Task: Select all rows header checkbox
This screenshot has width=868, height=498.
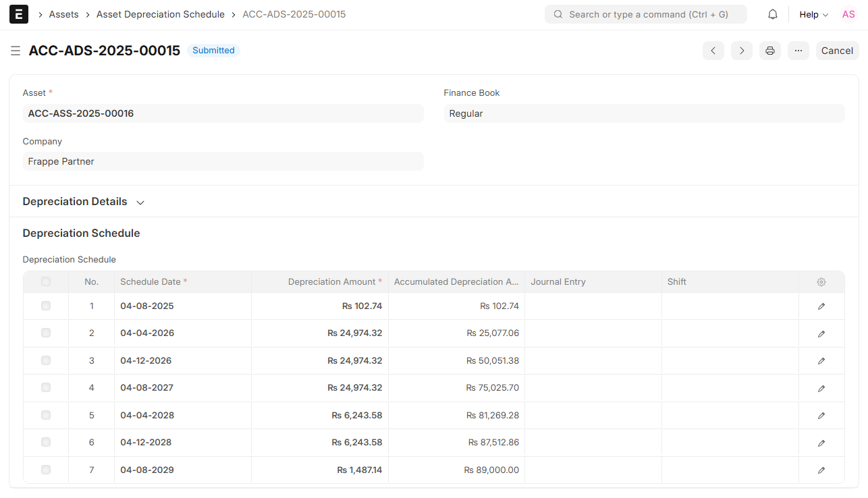Action: [x=46, y=282]
